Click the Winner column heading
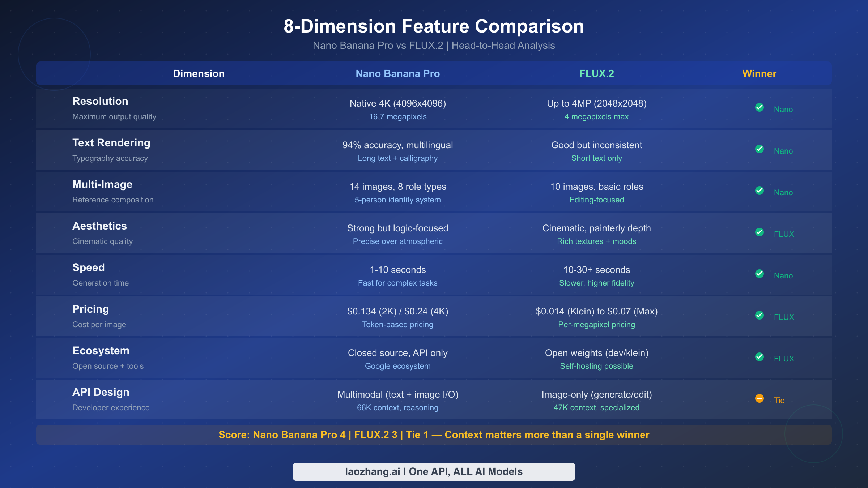The height and width of the screenshot is (488, 868). click(x=759, y=73)
